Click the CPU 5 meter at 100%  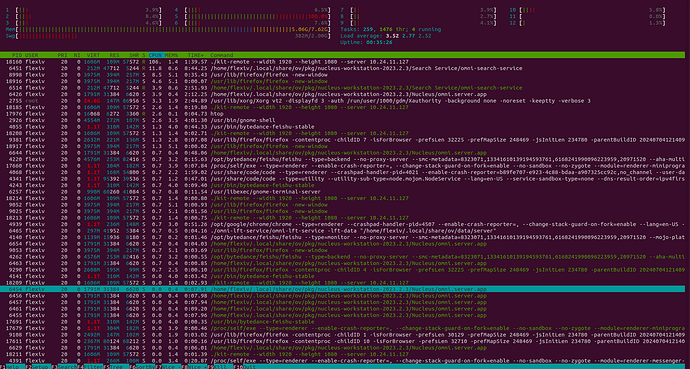(252, 16)
